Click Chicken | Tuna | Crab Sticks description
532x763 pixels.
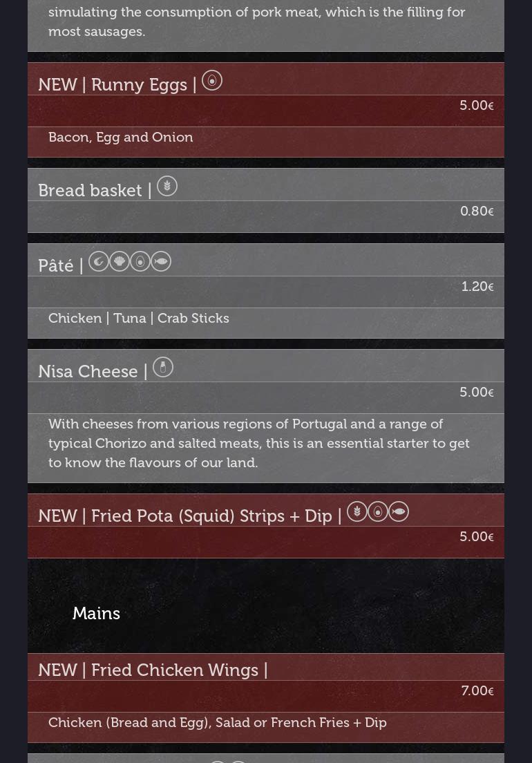139,319
